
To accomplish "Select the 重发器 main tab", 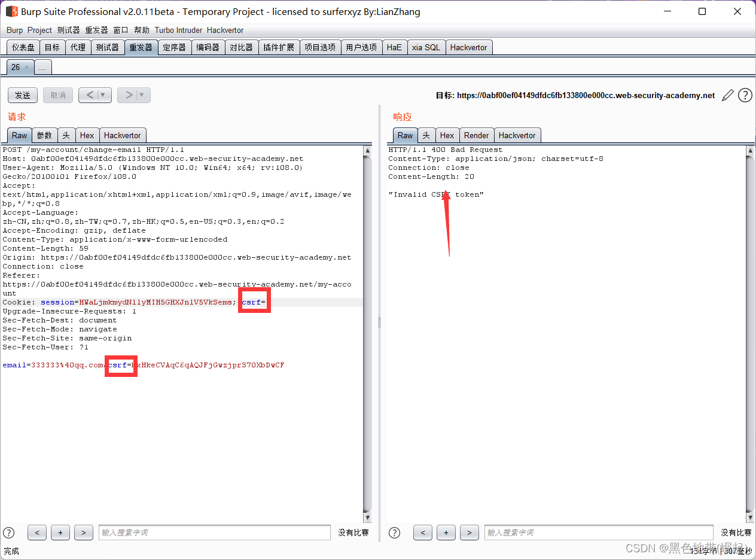I will pyautogui.click(x=141, y=47).
